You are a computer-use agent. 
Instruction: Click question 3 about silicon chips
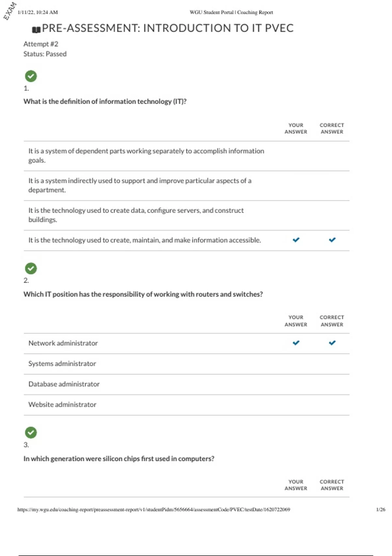pos(119,459)
